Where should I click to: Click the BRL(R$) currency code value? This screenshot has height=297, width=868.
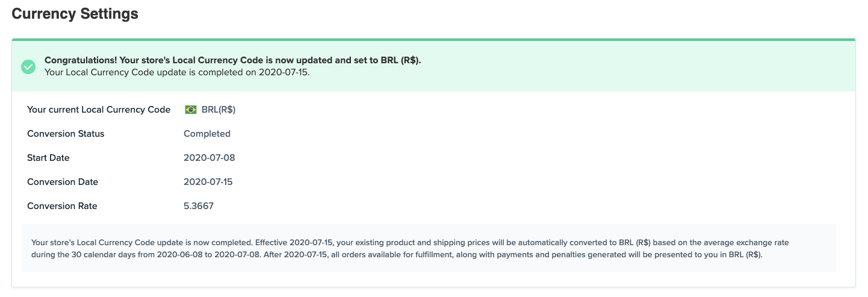coord(219,110)
